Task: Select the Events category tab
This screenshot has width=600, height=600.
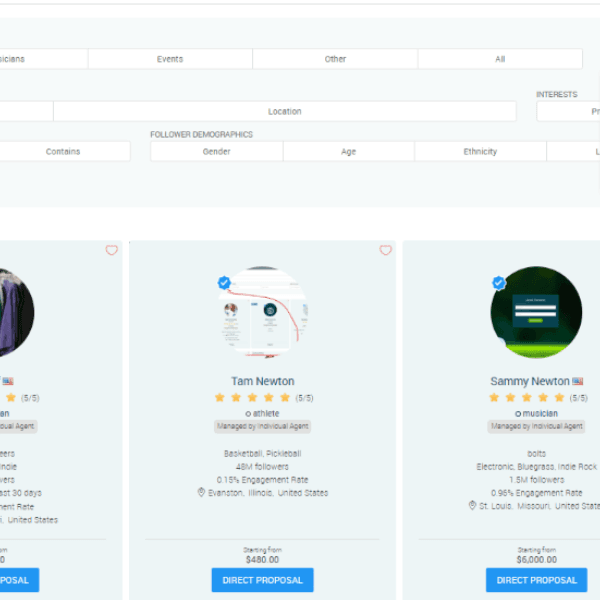Action: click(170, 59)
